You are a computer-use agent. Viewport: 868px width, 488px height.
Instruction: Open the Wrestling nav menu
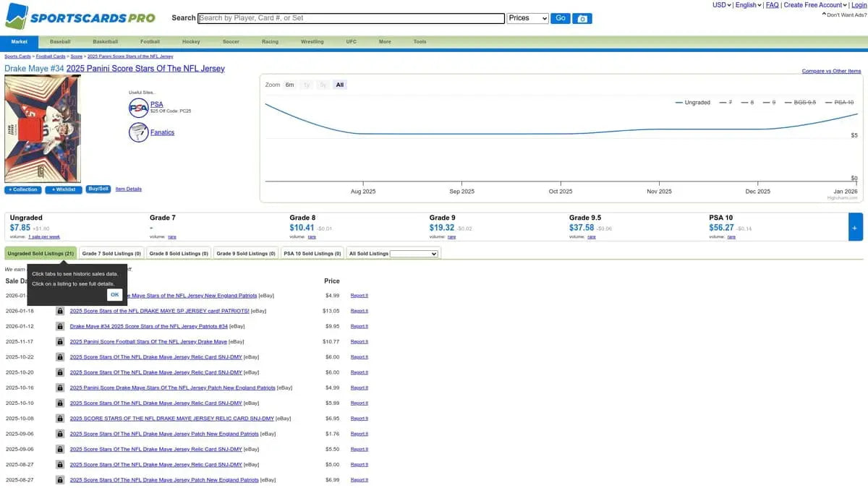pyautogui.click(x=312, y=42)
